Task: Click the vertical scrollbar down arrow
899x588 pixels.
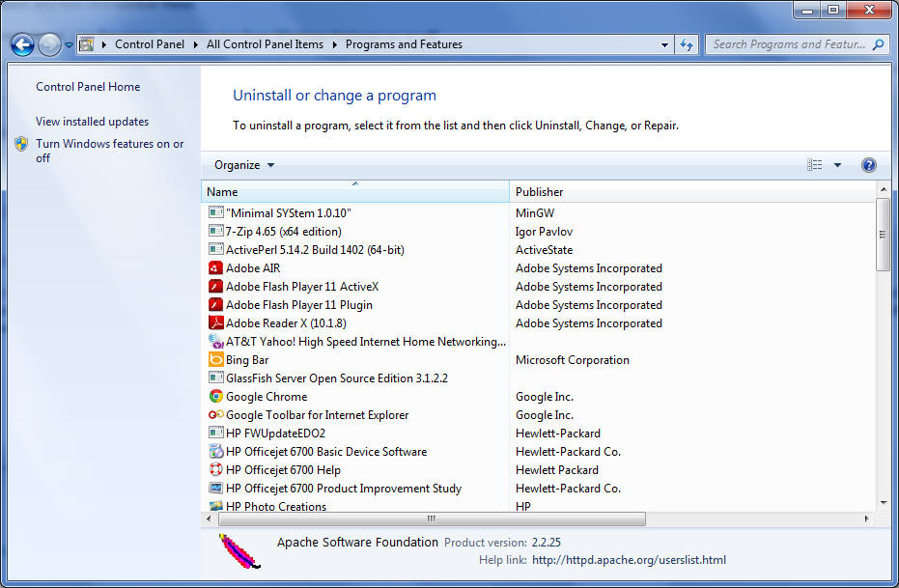Action: click(x=883, y=503)
